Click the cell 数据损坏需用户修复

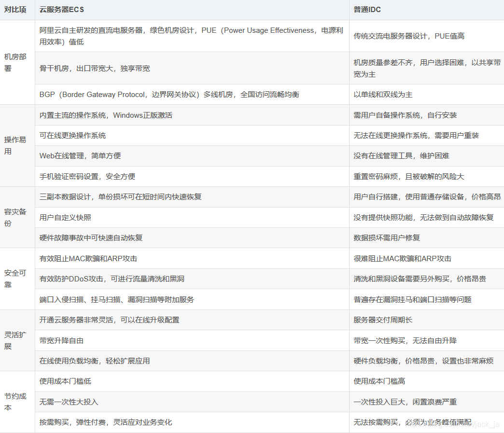tap(427, 238)
